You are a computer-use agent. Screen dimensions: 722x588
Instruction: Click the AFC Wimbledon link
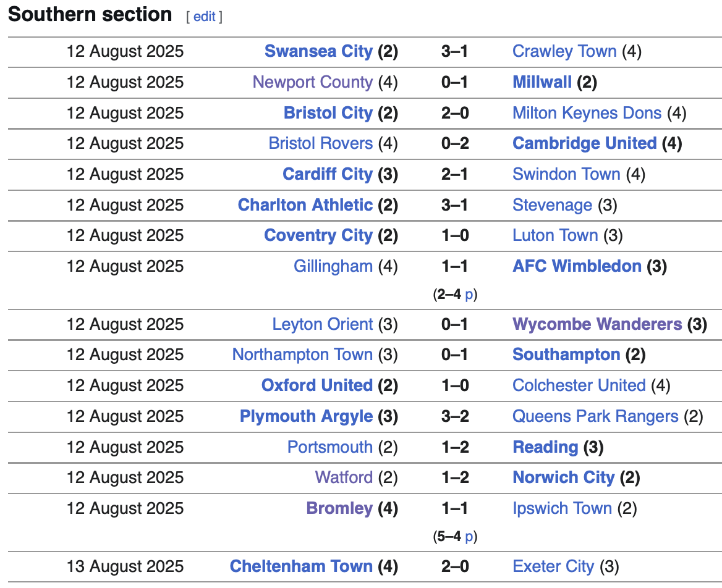pos(577,266)
